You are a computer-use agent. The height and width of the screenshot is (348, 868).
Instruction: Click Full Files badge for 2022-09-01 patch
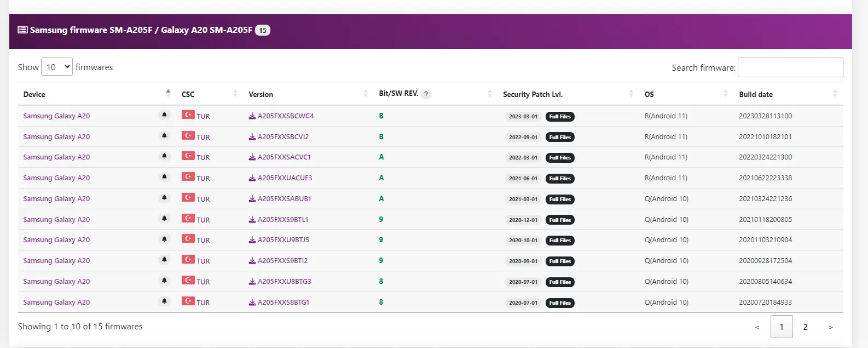[x=560, y=138]
